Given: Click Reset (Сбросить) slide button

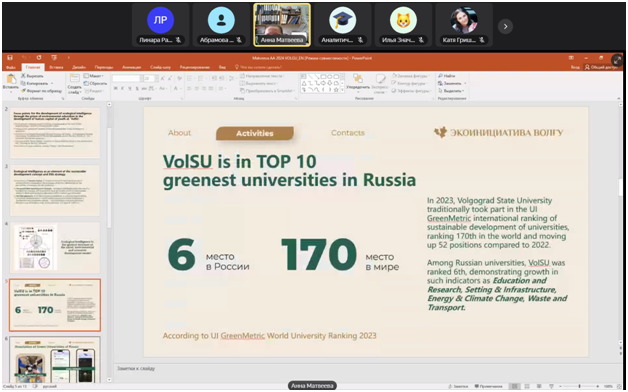Looking at the screenshot, I should point(95,83).
